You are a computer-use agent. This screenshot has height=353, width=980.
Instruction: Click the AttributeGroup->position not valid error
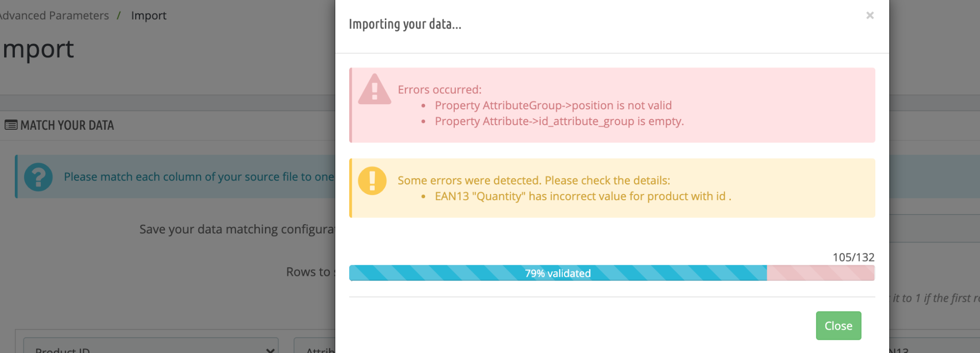553,106
